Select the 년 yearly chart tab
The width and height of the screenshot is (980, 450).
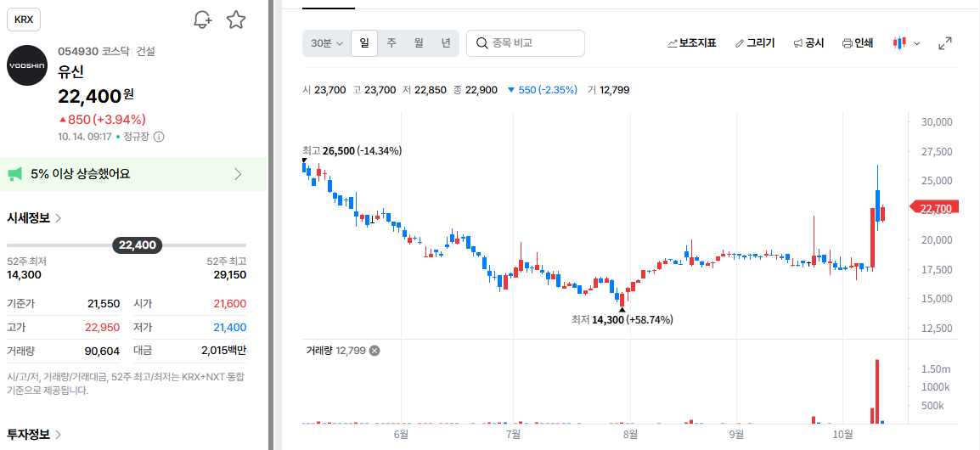click(445, 43)
